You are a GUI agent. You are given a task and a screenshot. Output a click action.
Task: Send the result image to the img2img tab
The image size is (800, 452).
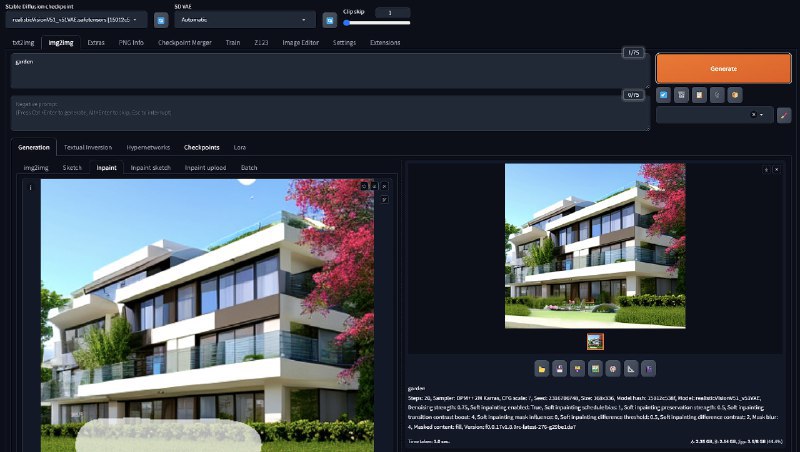click(595, 369)
